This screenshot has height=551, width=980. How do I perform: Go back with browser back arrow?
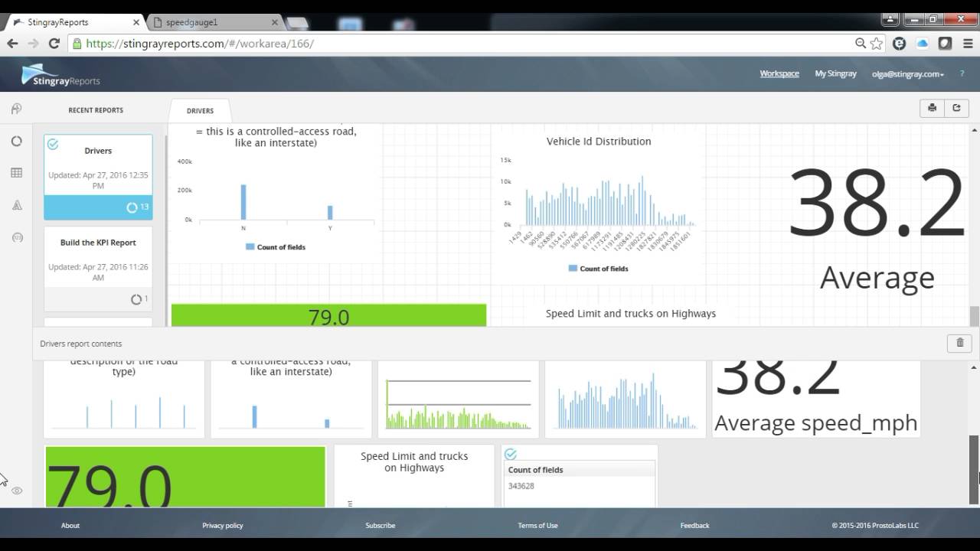point(12,44)
